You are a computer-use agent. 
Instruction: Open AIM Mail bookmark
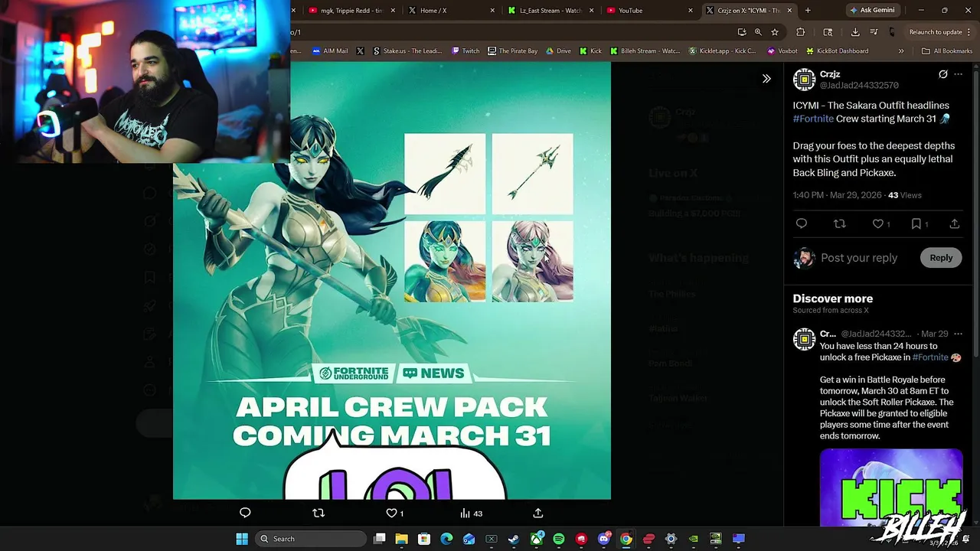pyautogui.click(x=330, y=51)
